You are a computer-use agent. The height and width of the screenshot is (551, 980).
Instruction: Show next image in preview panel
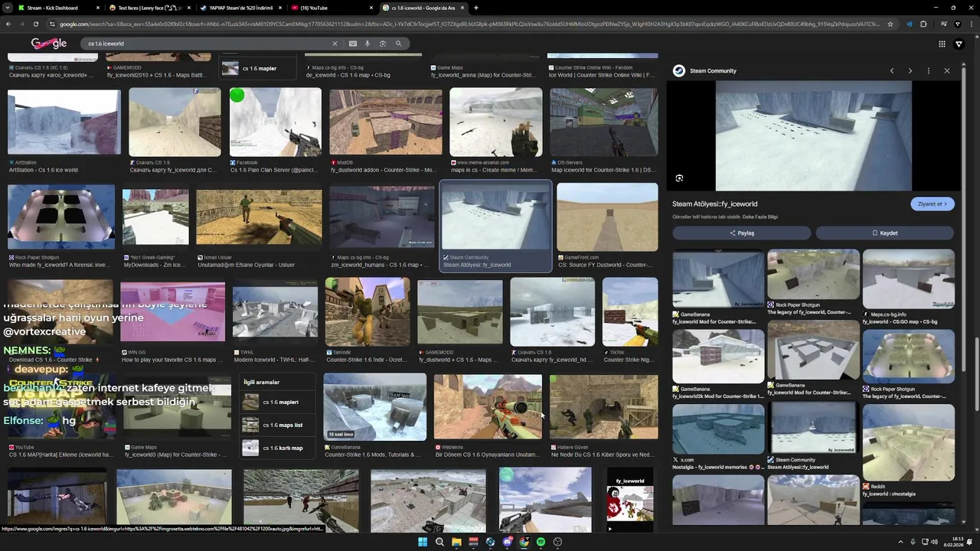pyautogui.click(x=910, y=70)
